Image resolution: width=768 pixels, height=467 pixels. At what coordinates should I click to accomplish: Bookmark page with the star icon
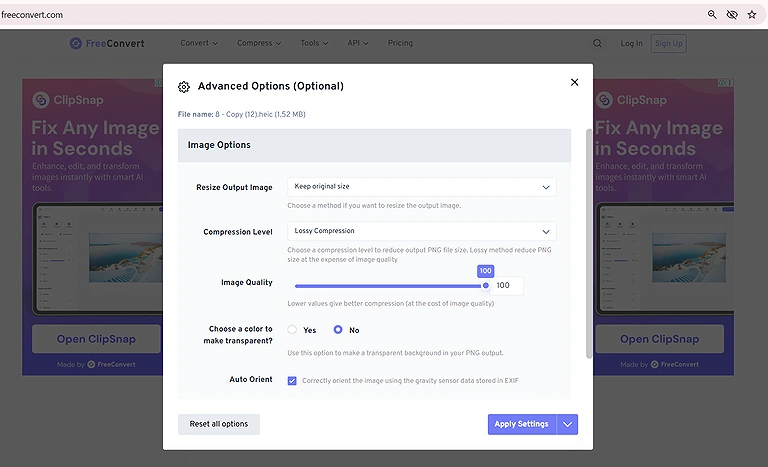[x=752, y=15]
